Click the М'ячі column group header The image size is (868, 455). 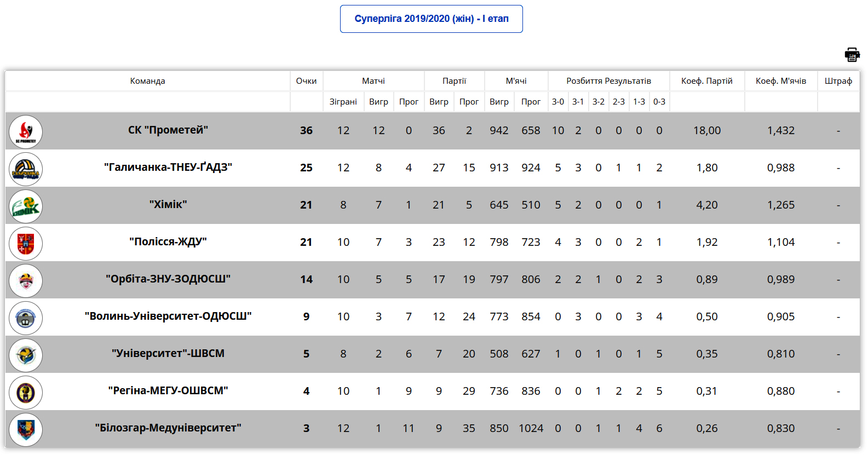tap(516, 81)
